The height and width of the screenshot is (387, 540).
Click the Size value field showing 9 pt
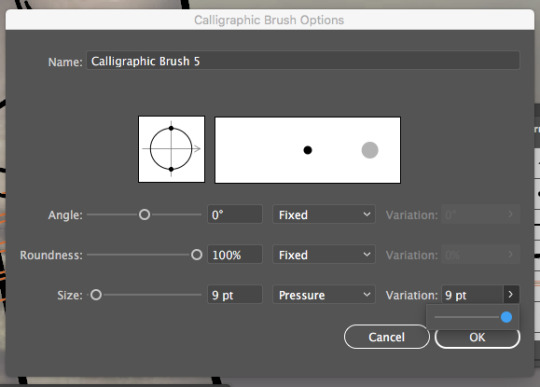(235, 295)
